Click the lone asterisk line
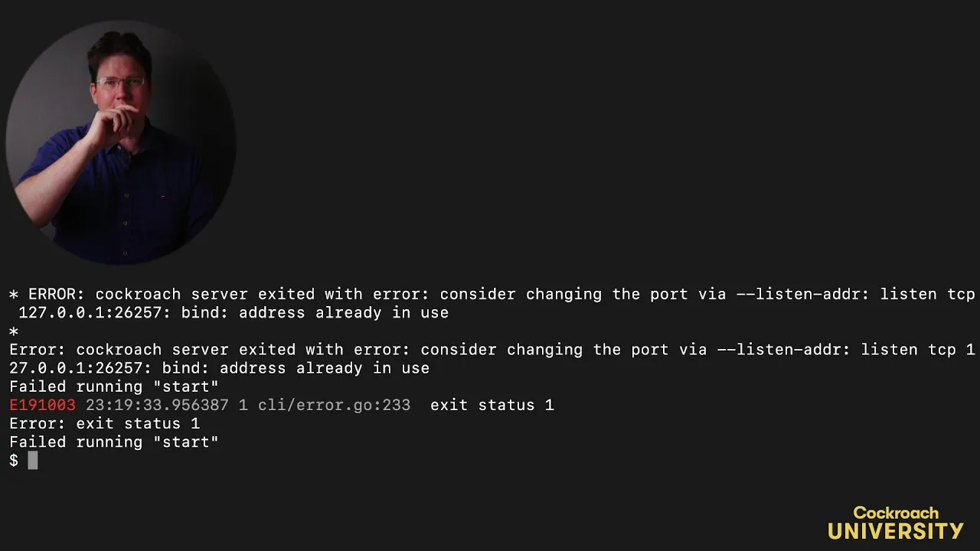 click(14, 331)
